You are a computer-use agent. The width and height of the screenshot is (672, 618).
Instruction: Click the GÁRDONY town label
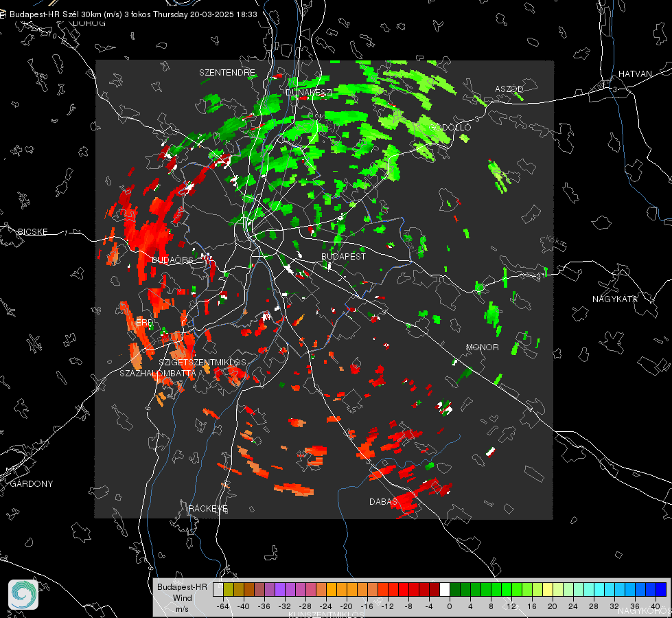pyautogui.click(x=32, y=484)
